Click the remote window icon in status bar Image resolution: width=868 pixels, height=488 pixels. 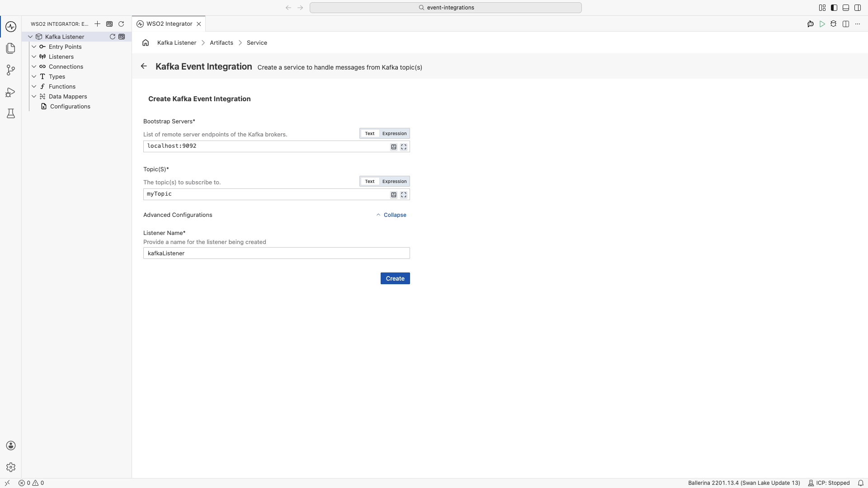click(x=7, y=483)
